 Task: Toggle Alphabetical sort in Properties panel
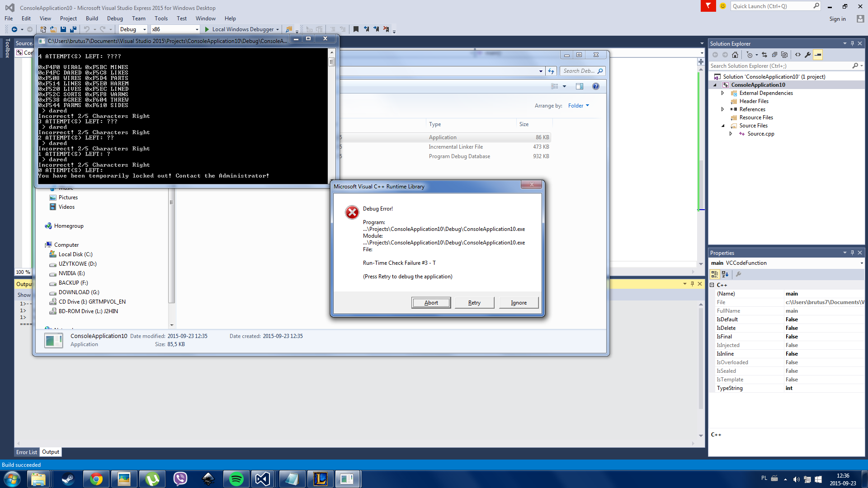coord(725,274)
